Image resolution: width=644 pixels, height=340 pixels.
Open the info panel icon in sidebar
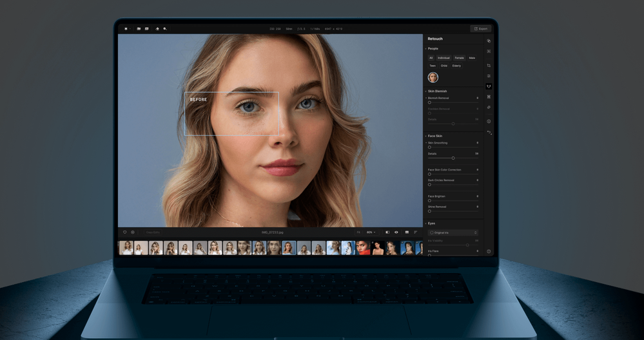[x=489, y=121]
